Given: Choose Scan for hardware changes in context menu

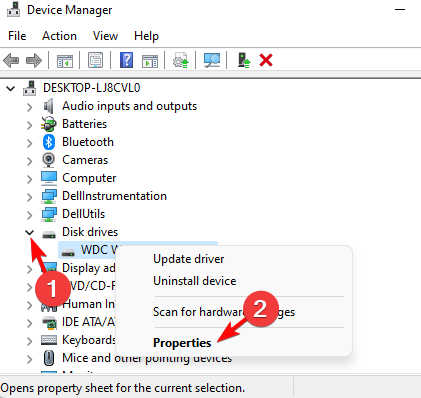Looking at the screenshot, I should [224, 312].
